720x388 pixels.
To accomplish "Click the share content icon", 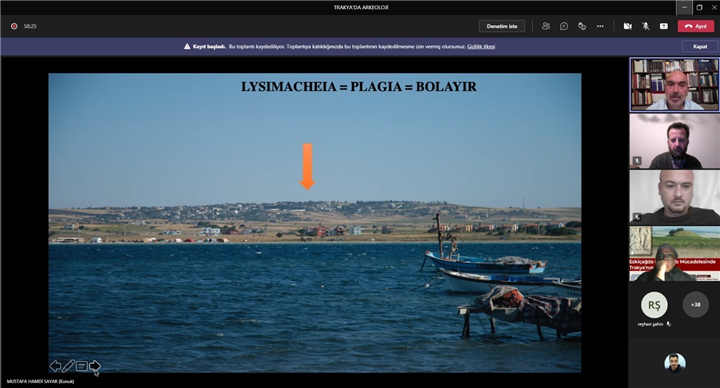I will (664, 26).
